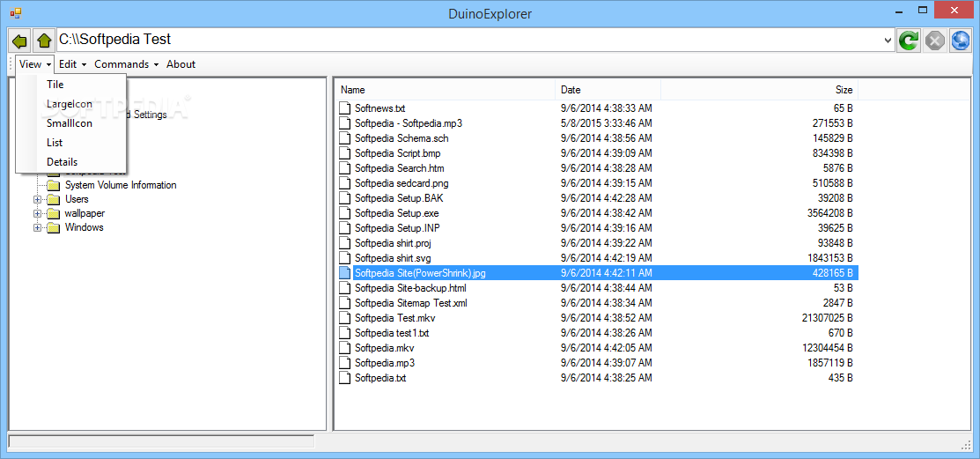This screenshot has height=459, width=980.
Task: Choose SmallIcon view option
Action: 70,123
